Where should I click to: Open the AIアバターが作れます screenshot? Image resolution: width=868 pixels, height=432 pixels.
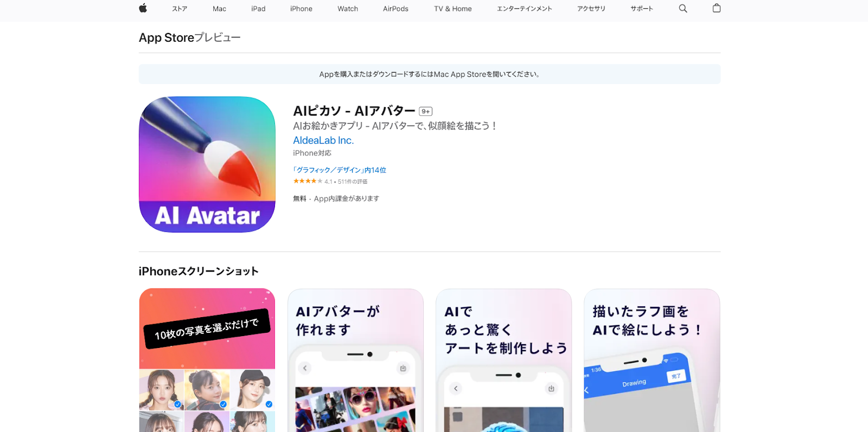(355, 360)
